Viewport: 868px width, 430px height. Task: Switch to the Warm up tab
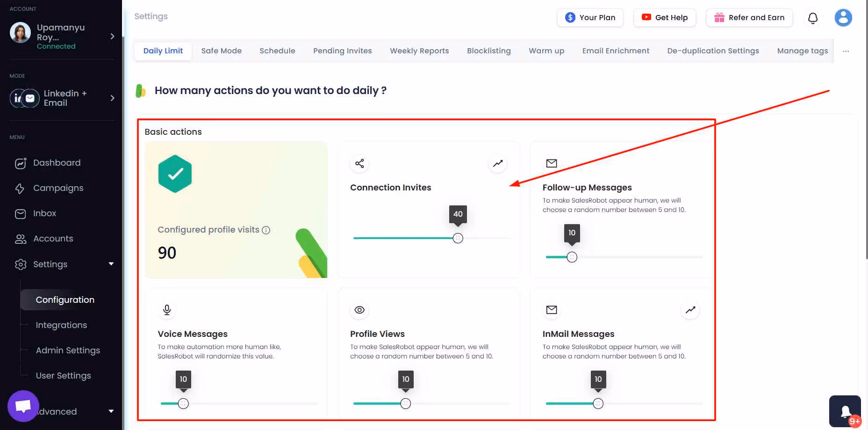point(546,51)
